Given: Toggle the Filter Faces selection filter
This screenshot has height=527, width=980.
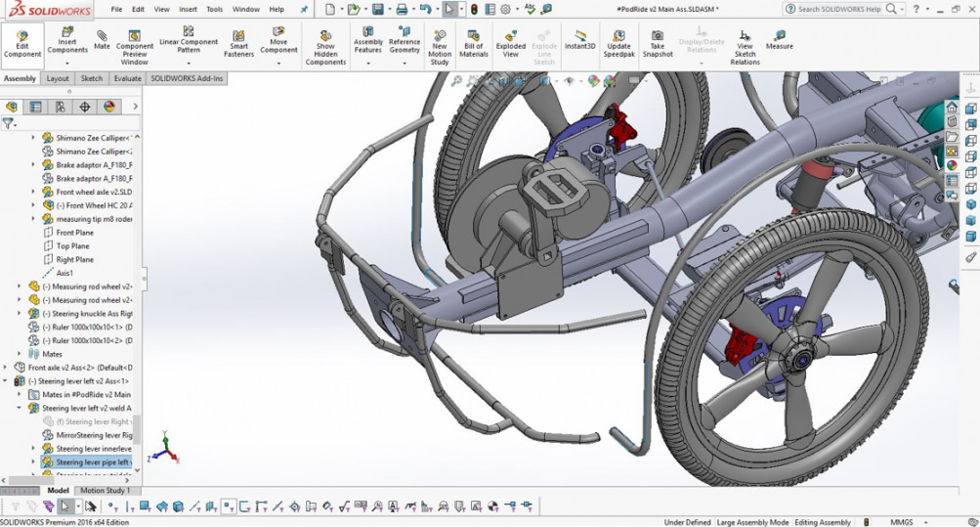Looking at the screenshot, I should coord(145,506).
